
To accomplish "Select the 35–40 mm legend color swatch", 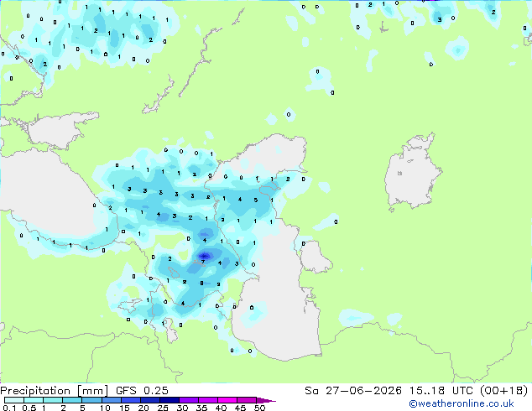I will tap(207, 400).
